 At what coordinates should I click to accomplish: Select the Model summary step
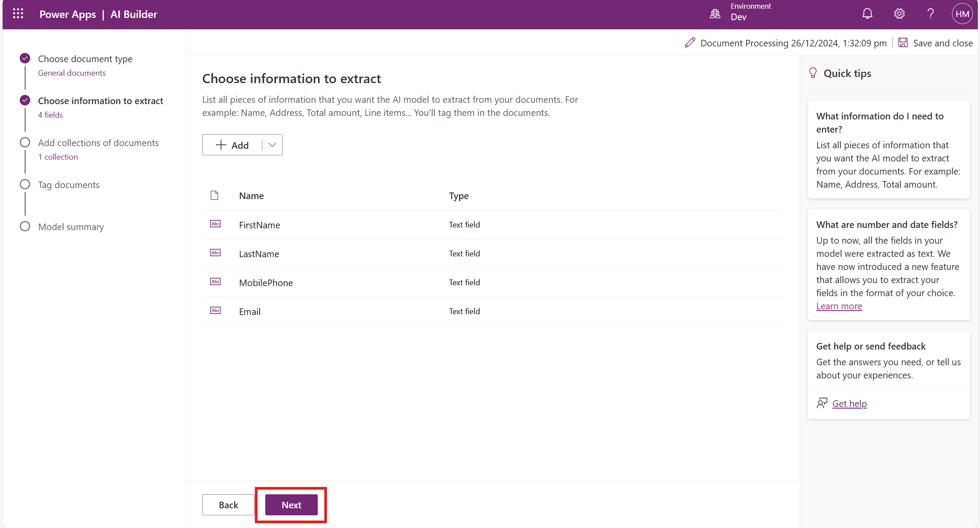(71, 227)
